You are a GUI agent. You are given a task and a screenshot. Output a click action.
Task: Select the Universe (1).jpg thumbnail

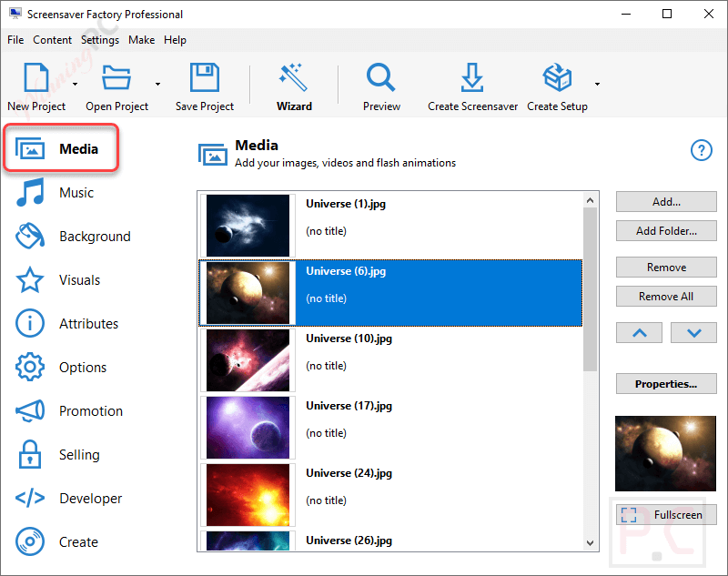(x=248, y=226)
